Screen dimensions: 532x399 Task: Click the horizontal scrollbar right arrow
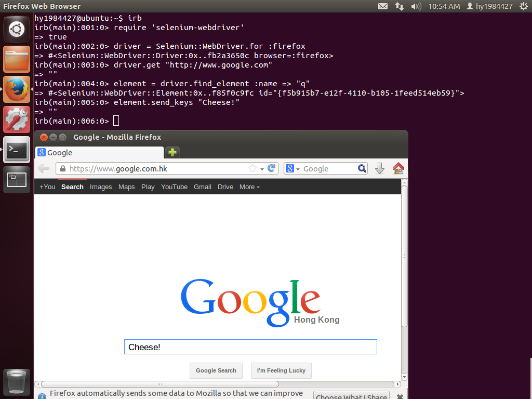pos(397,384)
